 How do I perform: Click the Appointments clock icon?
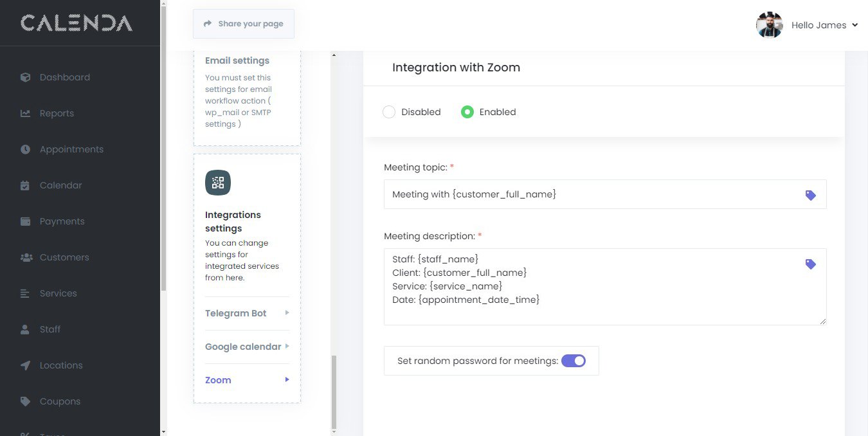coord(25,149)
